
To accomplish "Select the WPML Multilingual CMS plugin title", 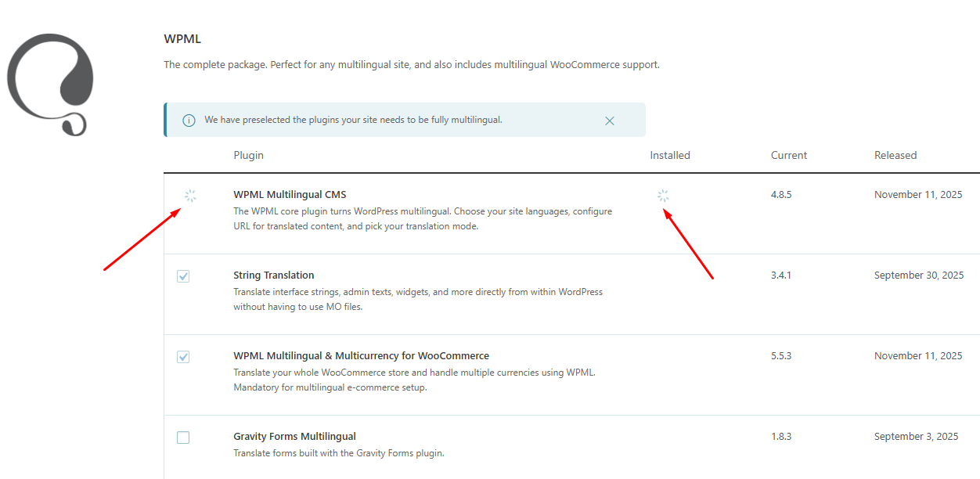I will tap(290, 194).
